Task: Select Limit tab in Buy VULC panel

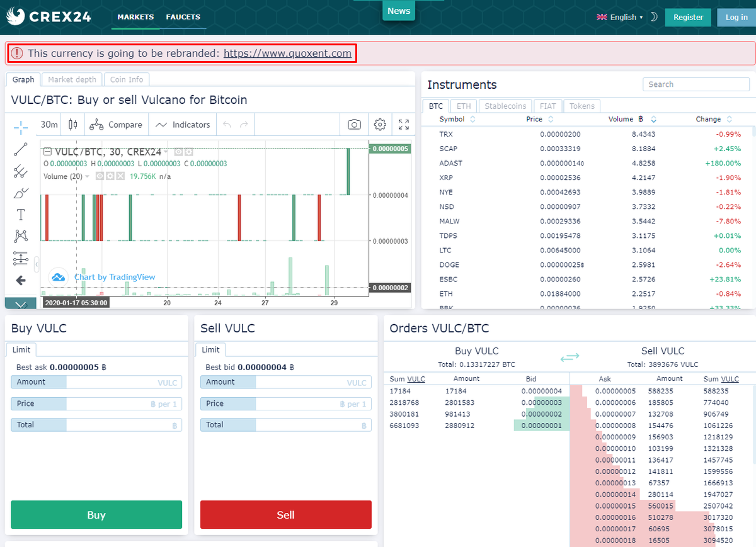Action: point(22,349)
